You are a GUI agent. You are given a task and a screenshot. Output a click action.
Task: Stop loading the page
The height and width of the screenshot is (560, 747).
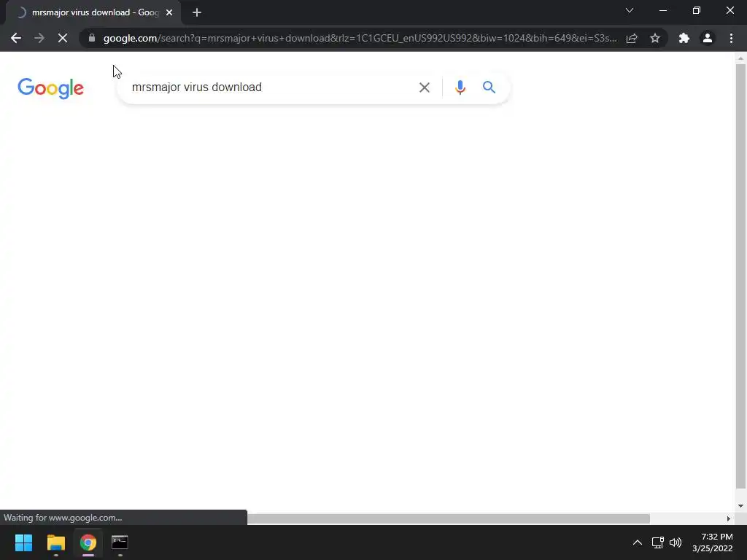(x=63, y=38)
